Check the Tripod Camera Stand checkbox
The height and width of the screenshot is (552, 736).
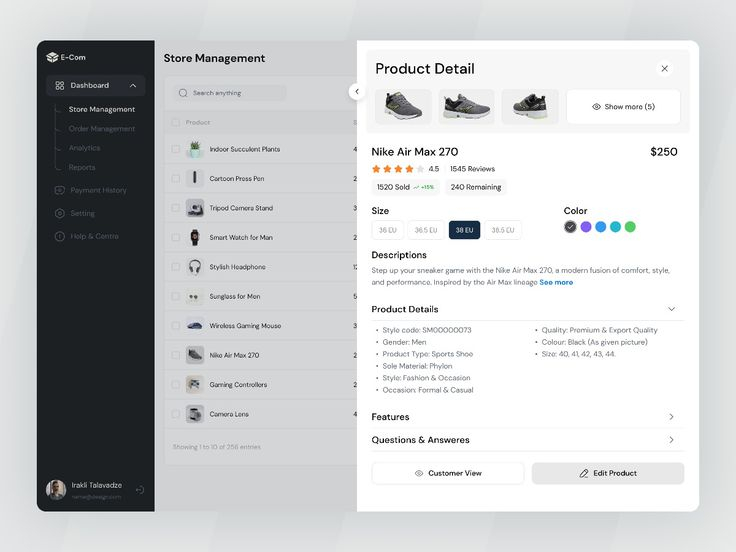point(176,208)
